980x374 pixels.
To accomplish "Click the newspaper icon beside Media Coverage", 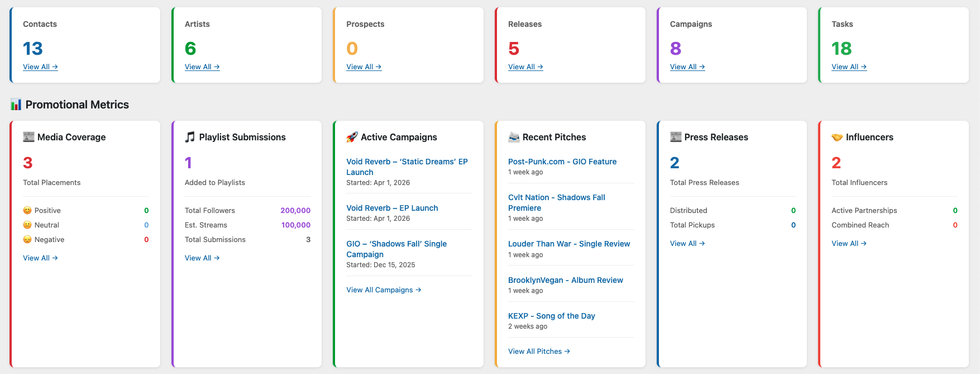I will point(28,137).
